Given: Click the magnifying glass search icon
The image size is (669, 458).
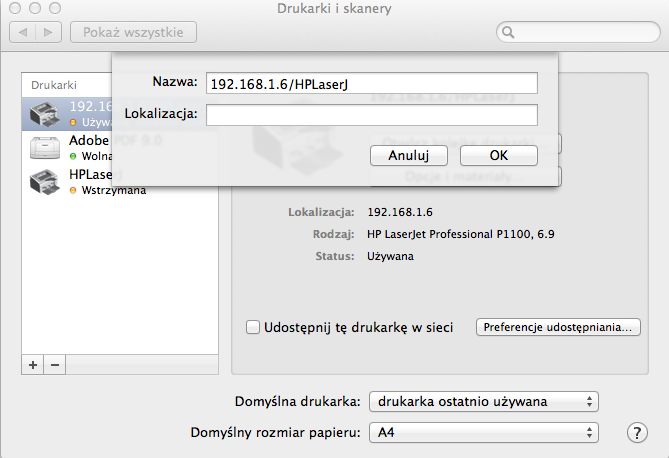Looking at the screenshot, I should 508,32.
